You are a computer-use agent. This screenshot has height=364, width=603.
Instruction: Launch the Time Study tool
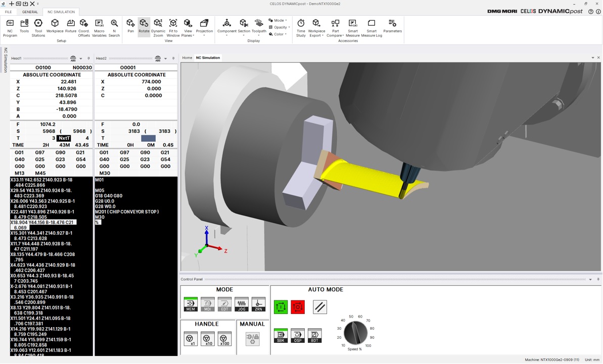pyautogui.click(x=301, y=28)
